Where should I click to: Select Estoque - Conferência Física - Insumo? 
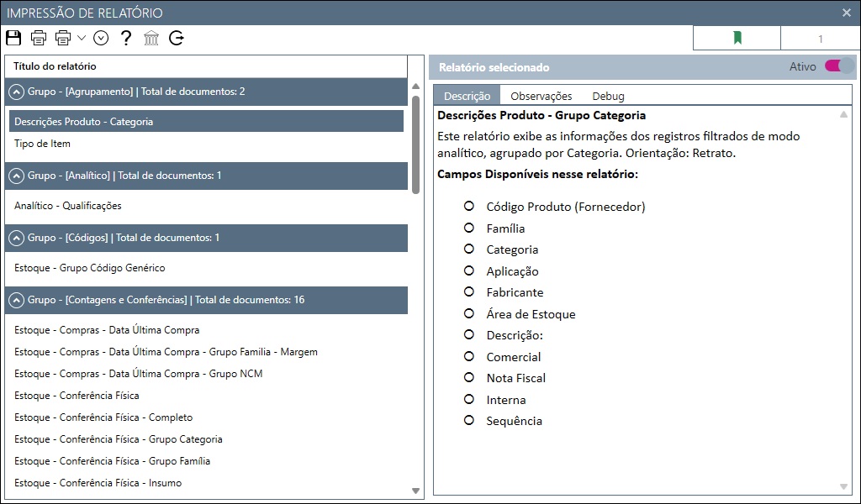[x=207, y=483]
